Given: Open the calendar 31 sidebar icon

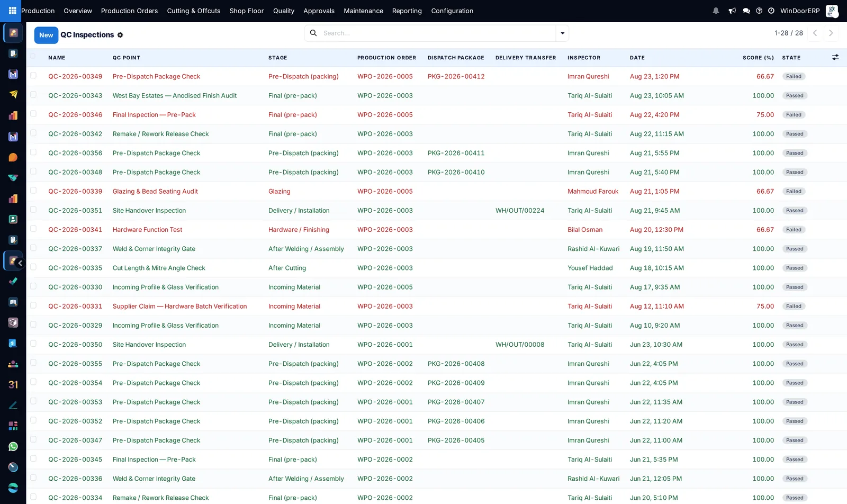Looking at the screenshot, I should tap(13, 384).
